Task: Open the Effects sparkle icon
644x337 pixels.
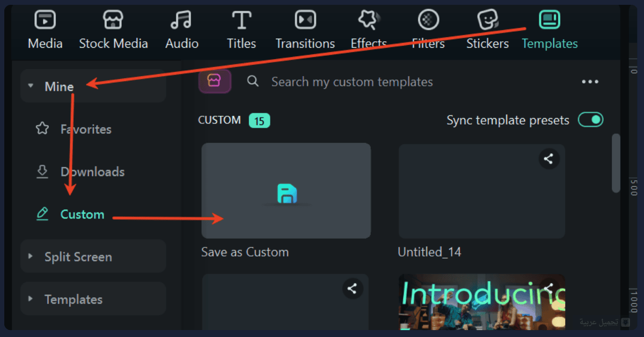Action: (369, 20)
